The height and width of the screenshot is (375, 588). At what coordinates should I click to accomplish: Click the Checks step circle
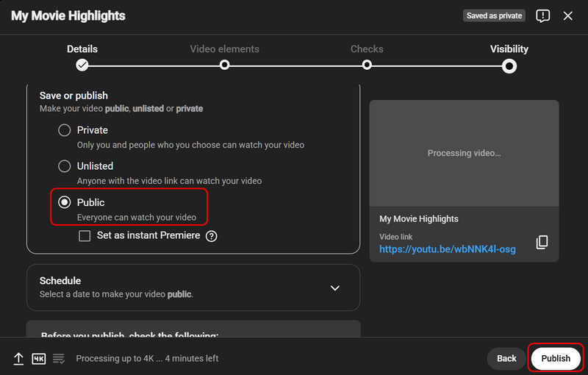point(367,65)
